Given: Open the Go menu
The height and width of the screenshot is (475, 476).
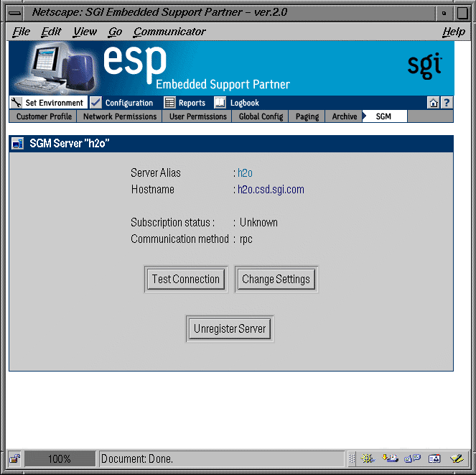Looking at the screenshot, I should (116, 32).
